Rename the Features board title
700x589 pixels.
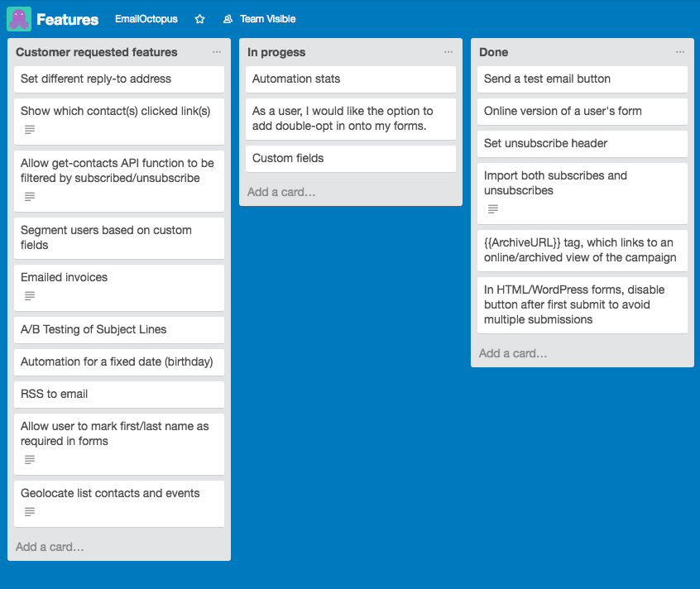point(67,19)
